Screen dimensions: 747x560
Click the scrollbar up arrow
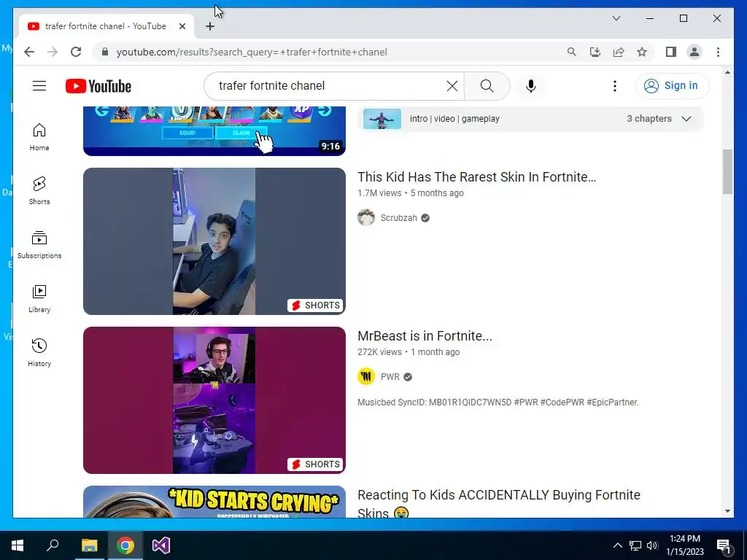tap(727, 72)
